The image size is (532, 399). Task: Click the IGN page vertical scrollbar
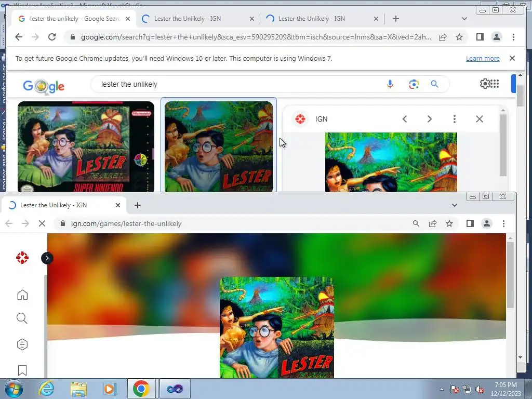click(x=510, y=275)
